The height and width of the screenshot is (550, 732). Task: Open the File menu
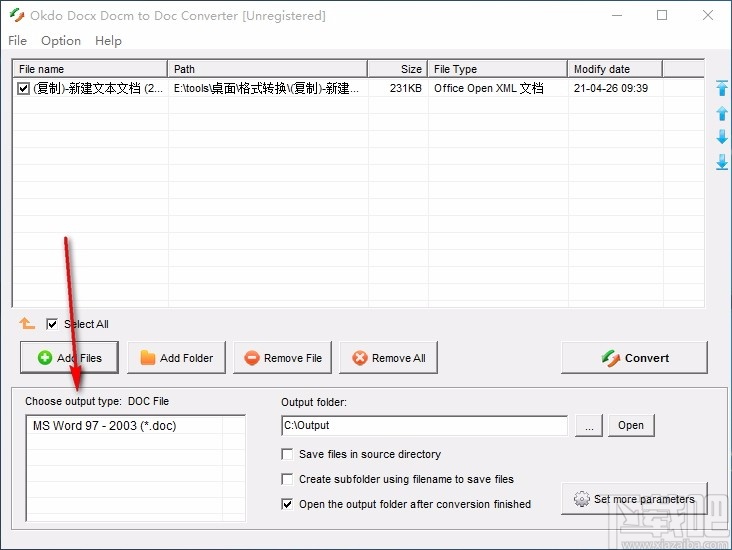[17, 41]
